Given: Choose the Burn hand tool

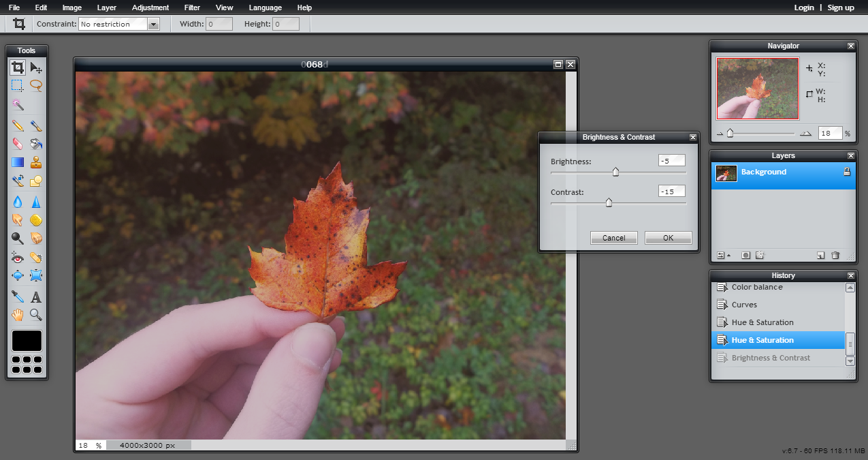Looking at the screenshot, I should [36, 239].
